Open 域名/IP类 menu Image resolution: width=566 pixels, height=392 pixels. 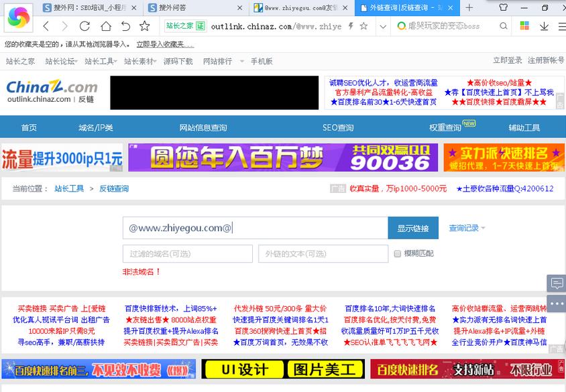(x=96, y=127)
